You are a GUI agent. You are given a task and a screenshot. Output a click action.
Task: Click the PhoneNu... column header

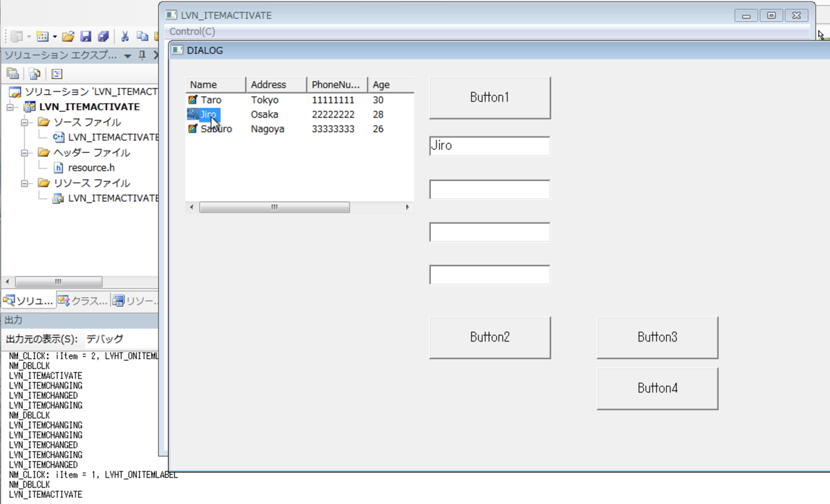(338, 84)
